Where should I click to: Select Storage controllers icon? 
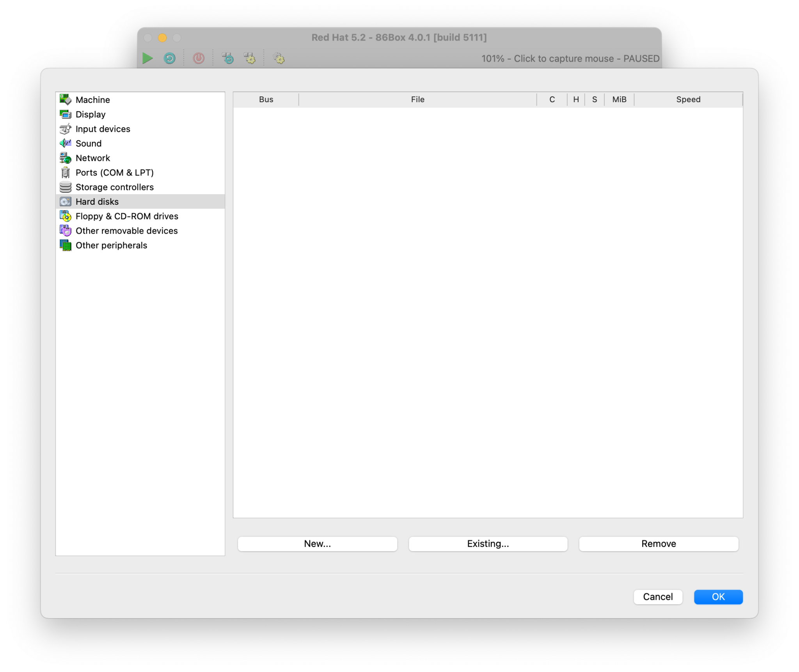65,187
